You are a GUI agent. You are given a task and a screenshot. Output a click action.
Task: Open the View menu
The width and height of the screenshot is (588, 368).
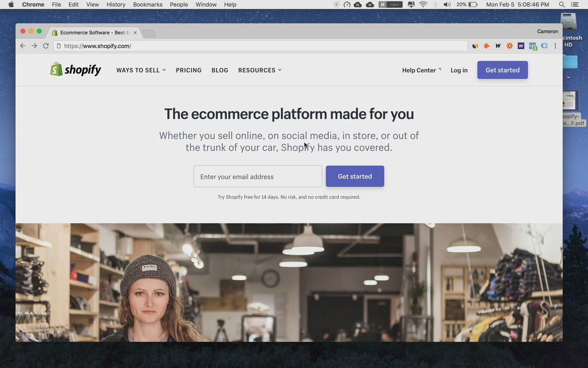coord(93,4)
